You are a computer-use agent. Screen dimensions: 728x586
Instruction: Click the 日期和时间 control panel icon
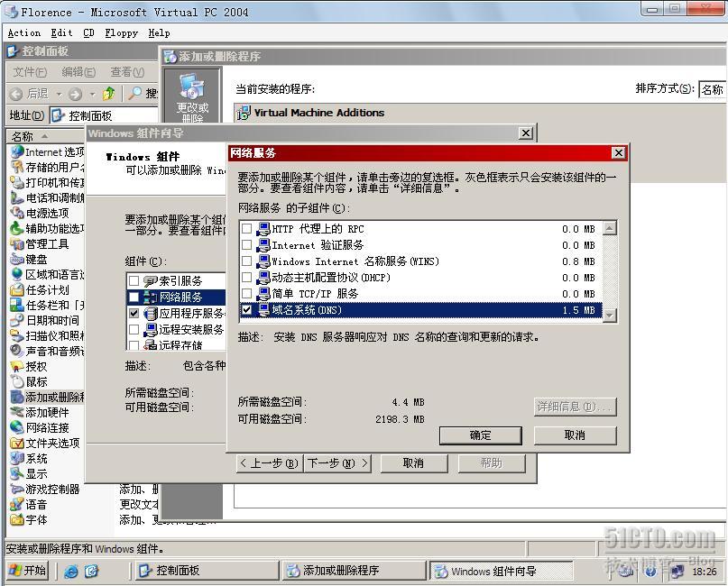(17, 320)
